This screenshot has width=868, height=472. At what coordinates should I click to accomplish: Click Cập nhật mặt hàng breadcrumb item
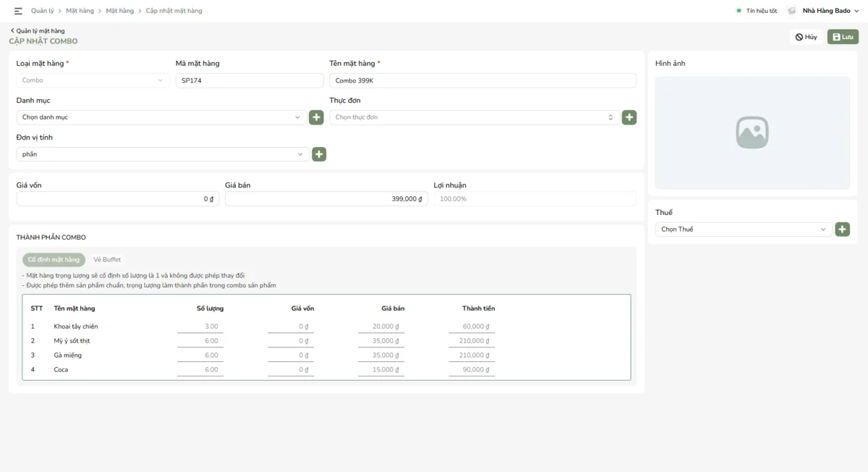coord(174,11)
